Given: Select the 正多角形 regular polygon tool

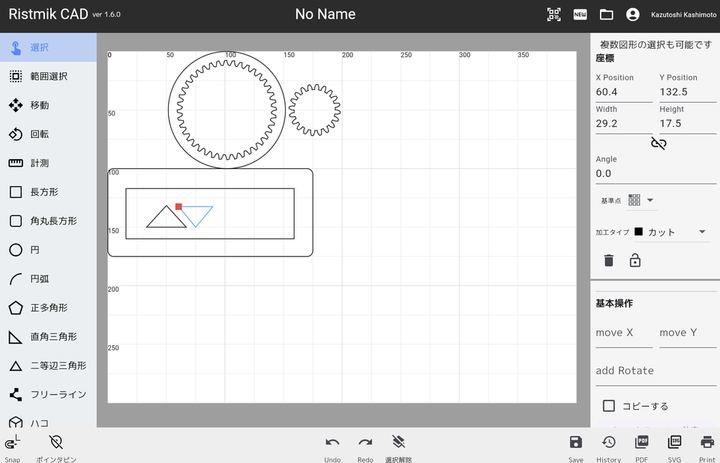Looking at the screenshot, I should pyautogui.click(x=48, y=308).
